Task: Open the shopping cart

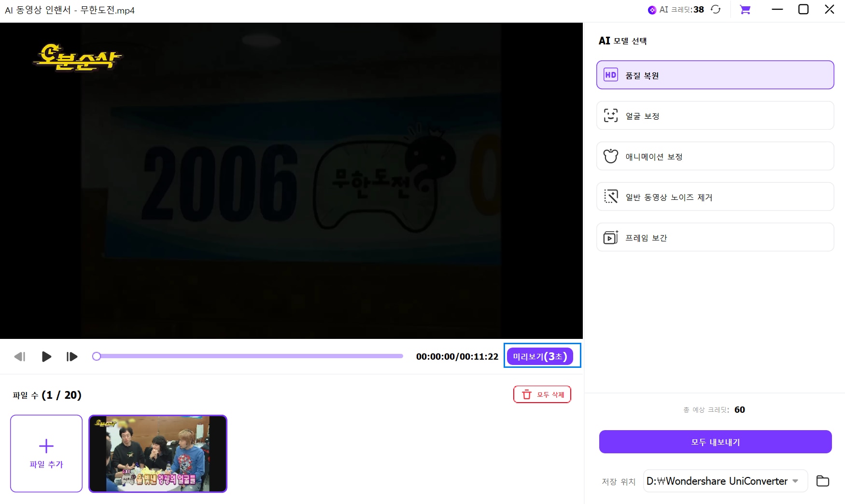Action: [x=745, y=9]
